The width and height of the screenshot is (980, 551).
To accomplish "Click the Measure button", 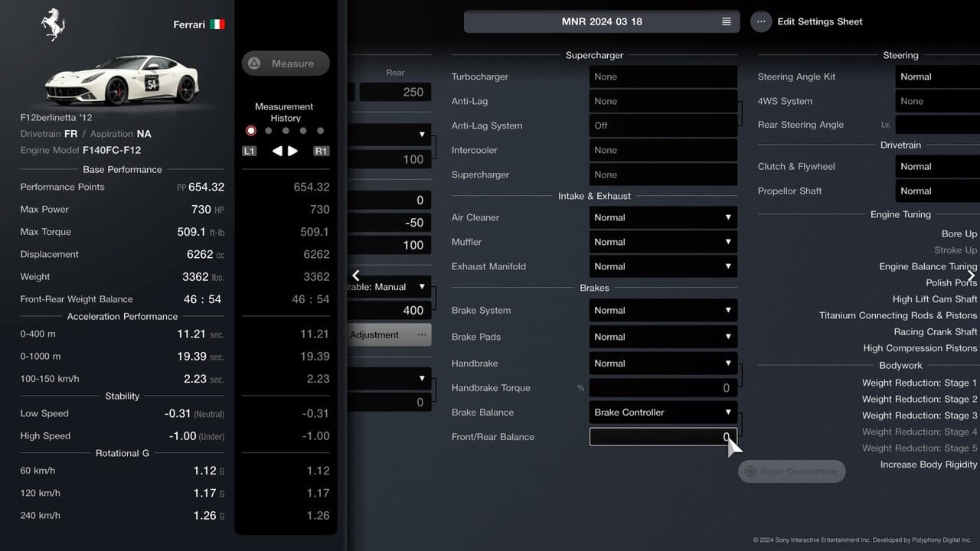I will (286, 64).
